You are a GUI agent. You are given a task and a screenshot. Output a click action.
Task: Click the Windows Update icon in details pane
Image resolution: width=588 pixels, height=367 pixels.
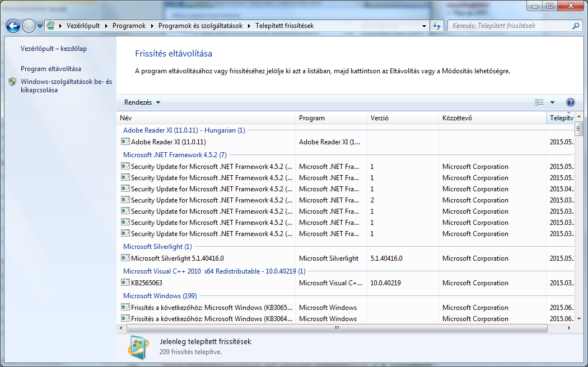pyautogui.click(x=138, y=347)
